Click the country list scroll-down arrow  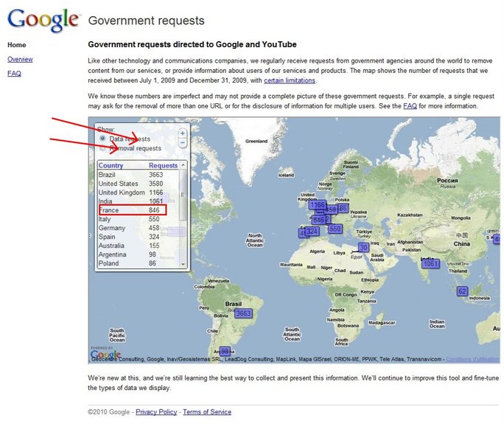pyautogui.click(x=183, y=264)
